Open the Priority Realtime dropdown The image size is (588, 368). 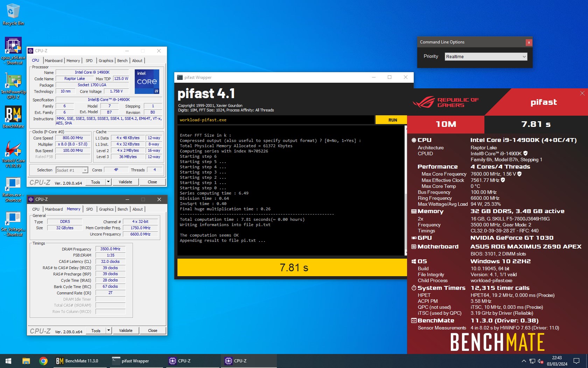pos(486,57)
